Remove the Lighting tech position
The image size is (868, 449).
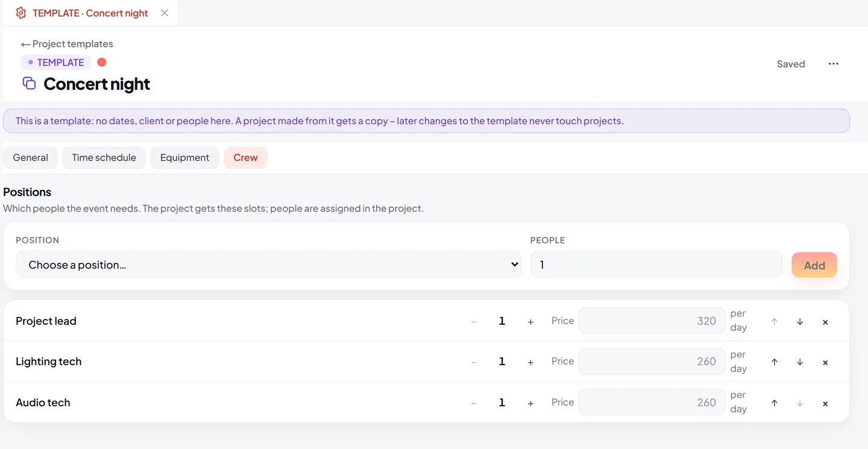click(x=825, y=362)
